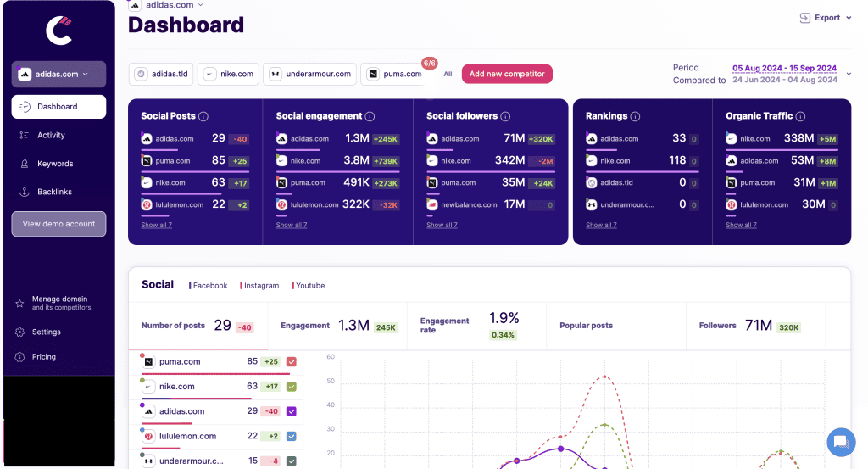Click the adidas.tld competitor logo chip
Viewport: 868px width, 469px height.
click(142, 74)
